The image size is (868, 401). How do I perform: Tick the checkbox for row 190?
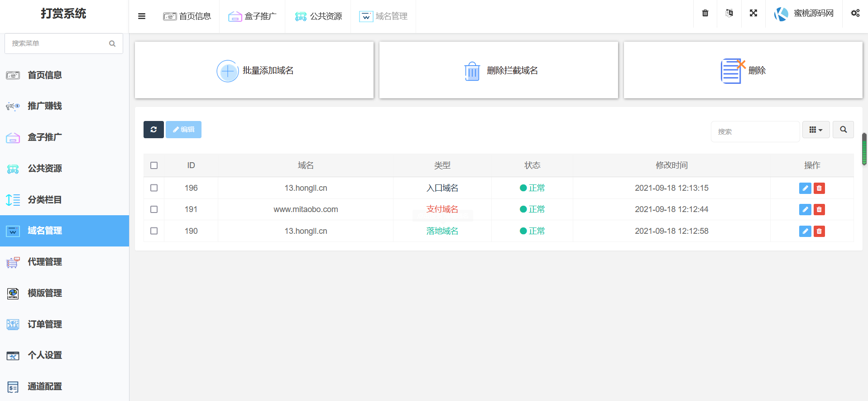pyautogui.click(x=154, y=231)
